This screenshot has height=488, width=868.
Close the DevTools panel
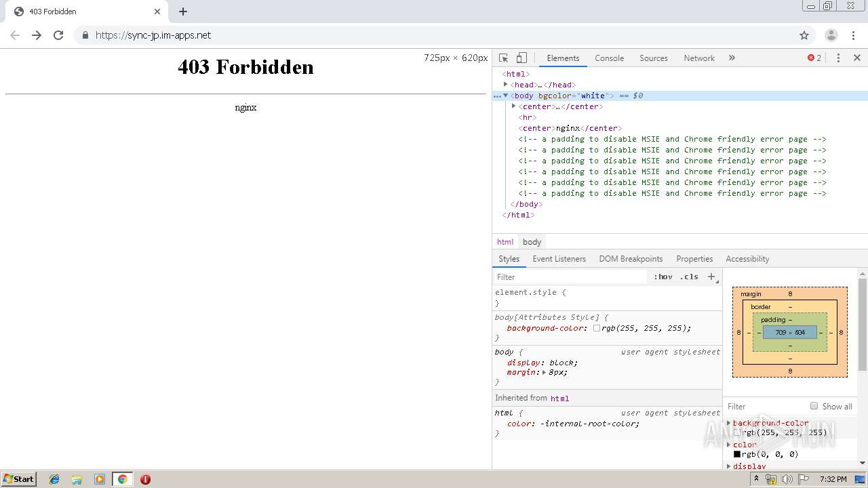[x=857, y=58]
